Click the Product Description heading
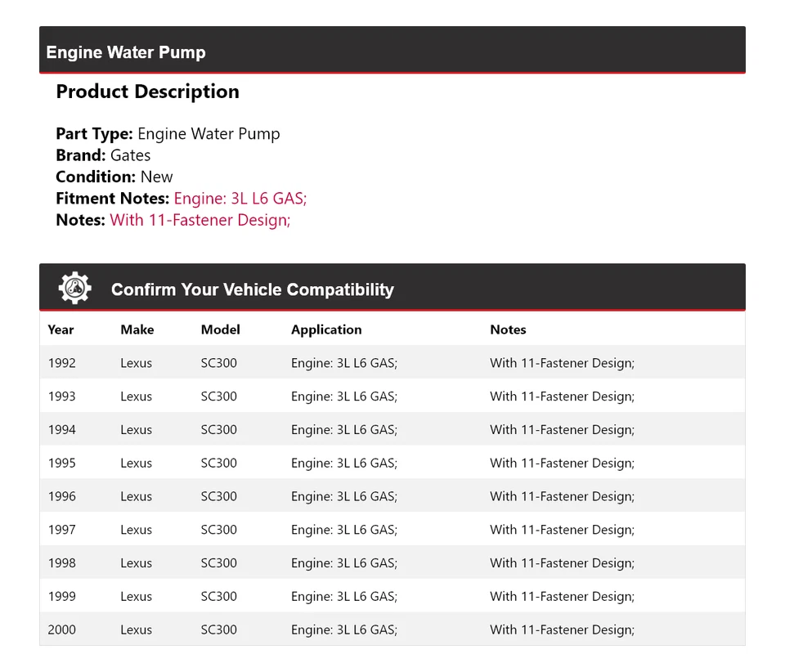The height and width of the screenshot is (672, 785). pyautogui.click(x=147, y=92)
